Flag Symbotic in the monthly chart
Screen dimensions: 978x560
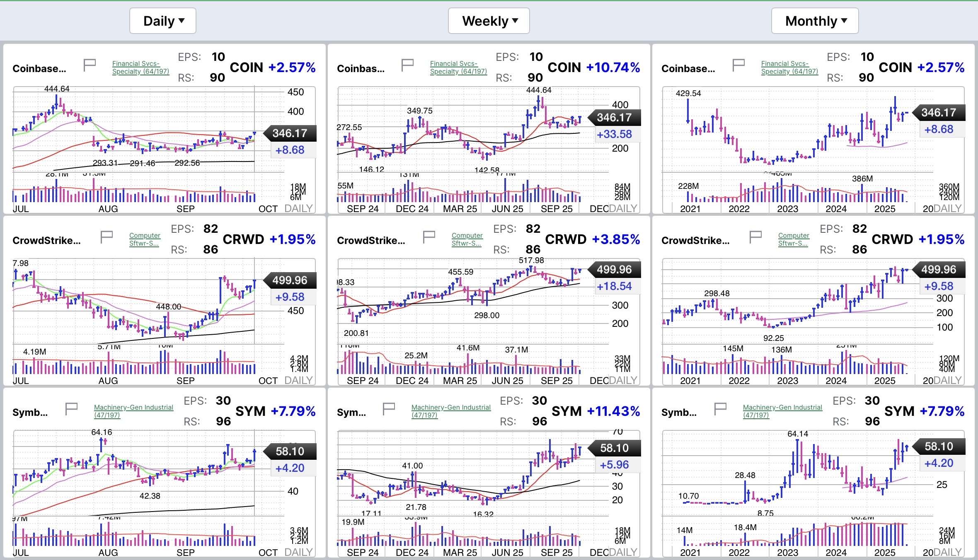(720, 408)
